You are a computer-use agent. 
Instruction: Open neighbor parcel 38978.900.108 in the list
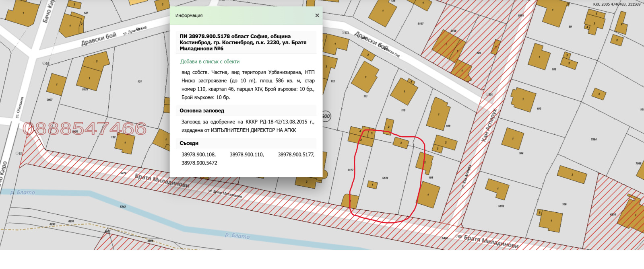pos(198,154)
